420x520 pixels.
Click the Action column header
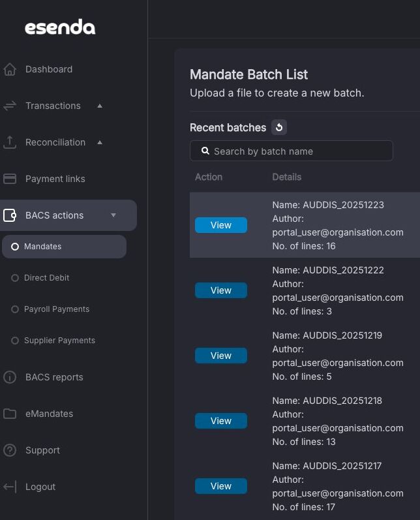209,177
